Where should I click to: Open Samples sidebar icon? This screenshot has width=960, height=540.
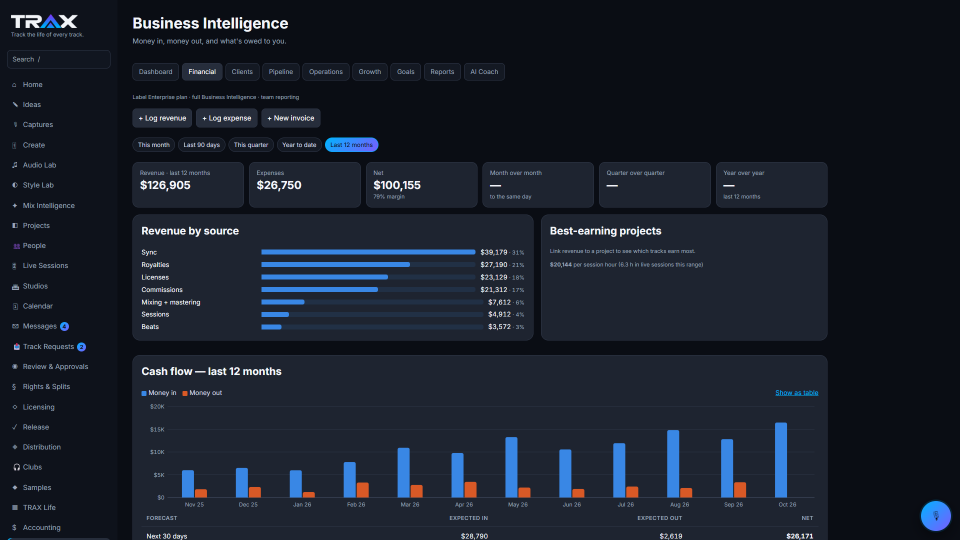[x=15, y=488]
